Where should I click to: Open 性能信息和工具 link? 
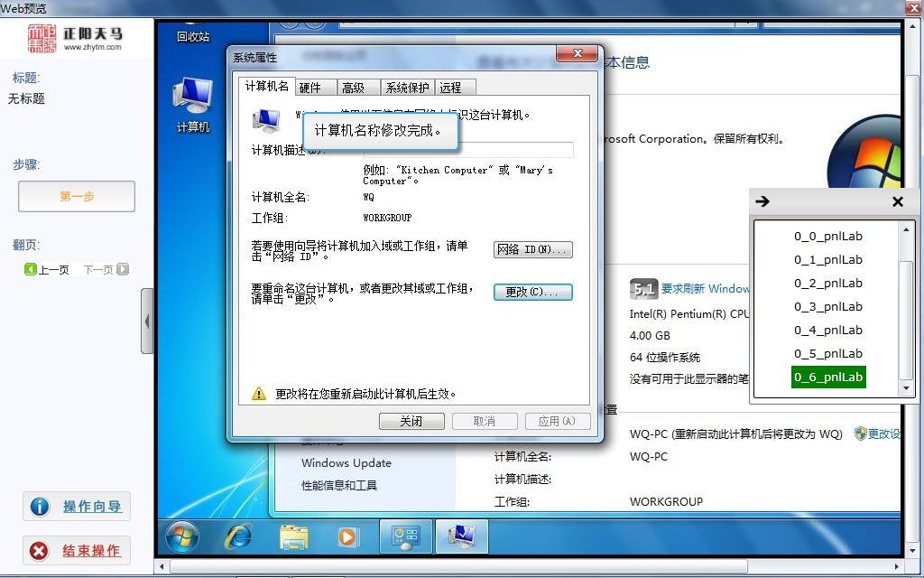coord(339,485)
